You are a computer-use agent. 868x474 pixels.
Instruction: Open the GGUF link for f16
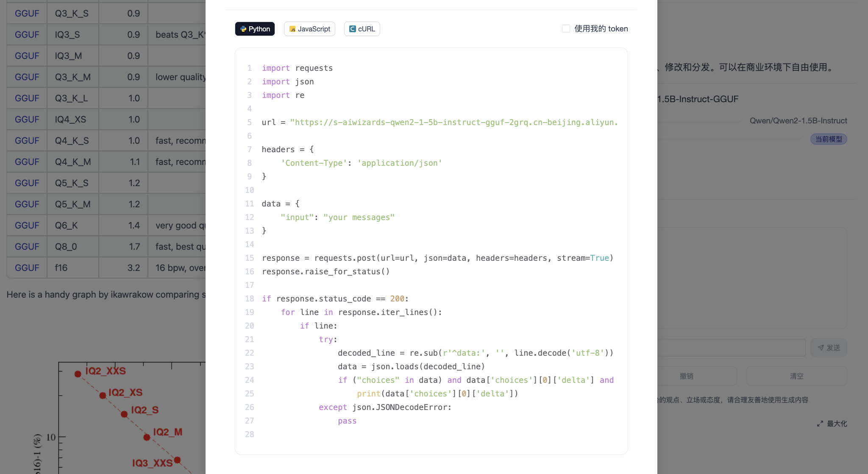point(27,268)
